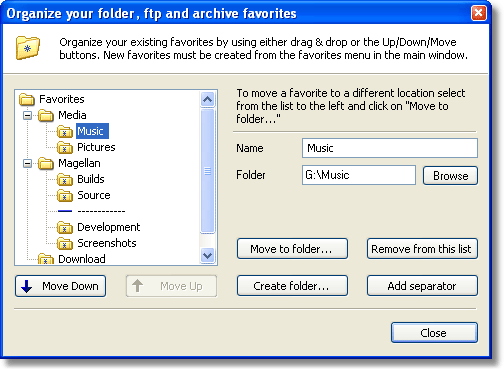Click the Folder path input field
Image resolution: width=504 pixels, height=371 pixels.
[x=359, y=175]
